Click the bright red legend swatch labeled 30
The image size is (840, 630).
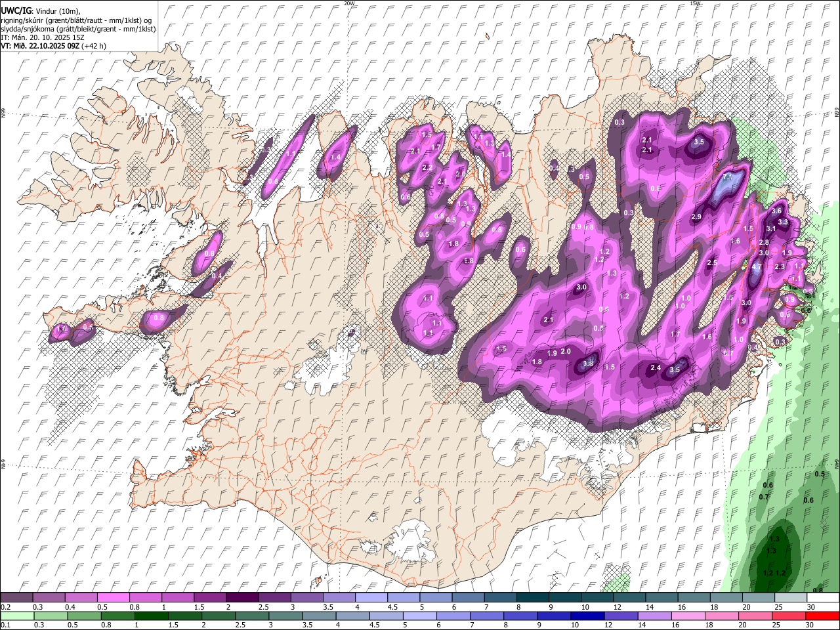pyautogui.click(x=822, y=616)
